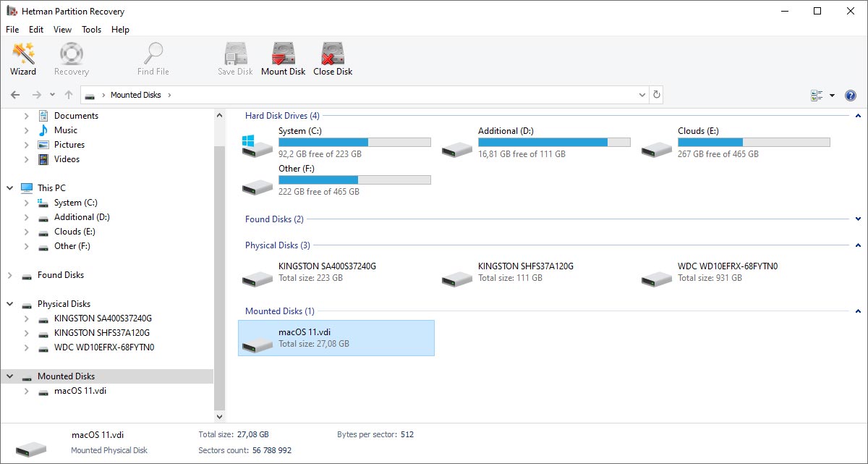Collapse This PC tree node
The image size is (868, 464).
coord(10,188)
